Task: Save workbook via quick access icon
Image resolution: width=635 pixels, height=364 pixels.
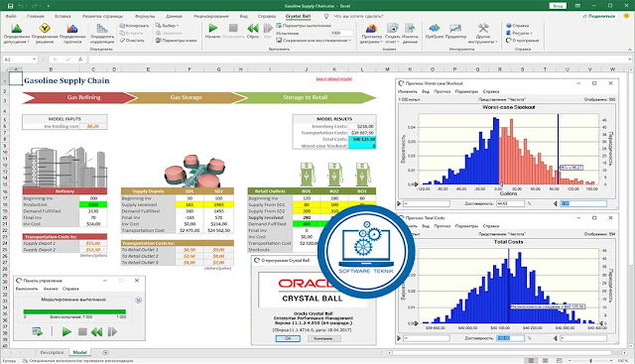Action: pos(10,6)
